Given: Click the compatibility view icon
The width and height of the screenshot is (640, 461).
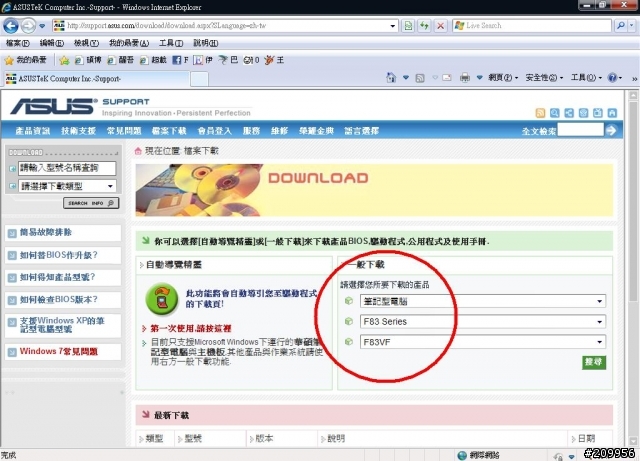Looking at the screenshot, I should (x=408, y=26).
